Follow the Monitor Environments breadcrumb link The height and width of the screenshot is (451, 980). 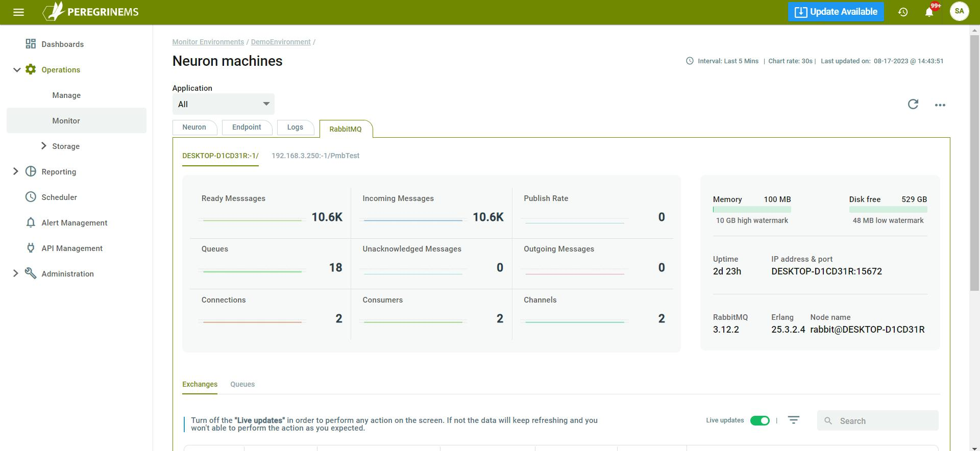pyautogui.click(x=208, y=42)
